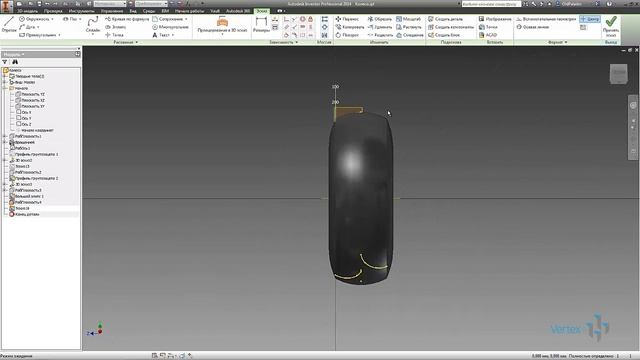Select Плоскость YZ in browser
Viewport: 640px width, 360px height.
pos(30,94)
